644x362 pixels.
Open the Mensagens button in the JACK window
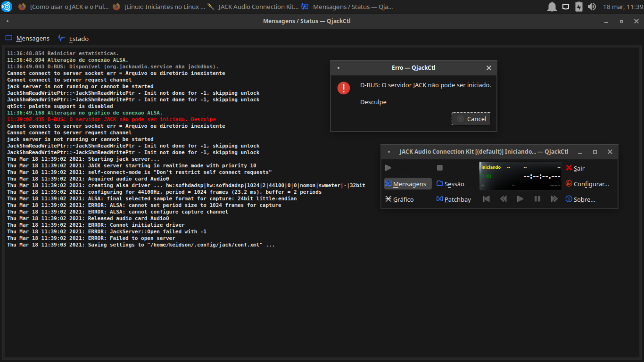(408, 184)
